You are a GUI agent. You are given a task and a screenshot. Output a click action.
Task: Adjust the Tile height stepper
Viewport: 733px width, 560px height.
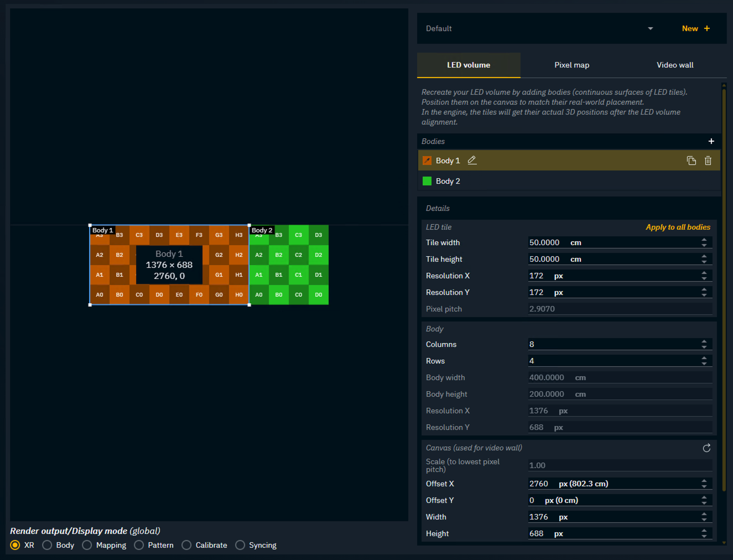click(704, 259)
